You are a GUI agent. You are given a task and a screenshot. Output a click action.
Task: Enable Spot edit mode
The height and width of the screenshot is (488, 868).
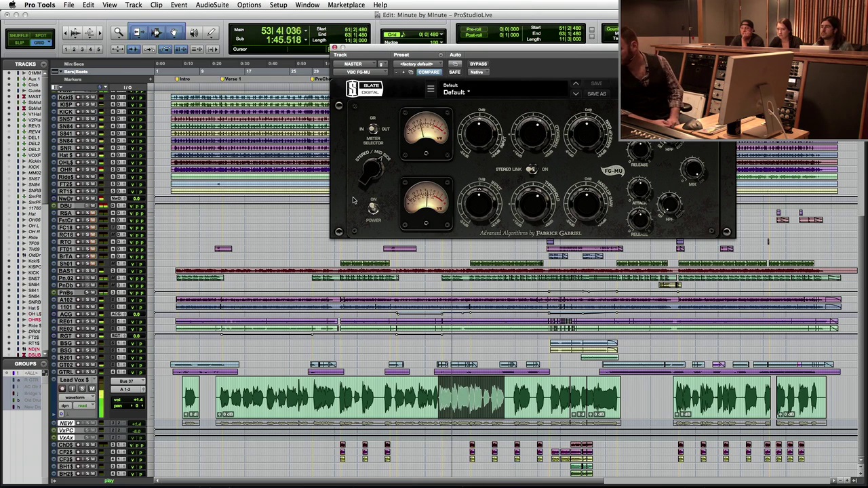(41, 35)
